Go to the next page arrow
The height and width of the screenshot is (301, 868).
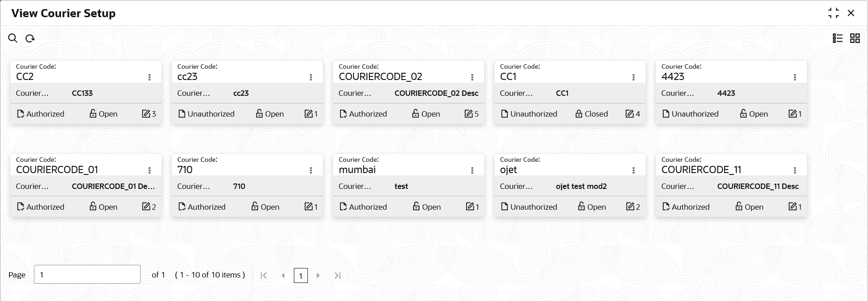point(318,275)
